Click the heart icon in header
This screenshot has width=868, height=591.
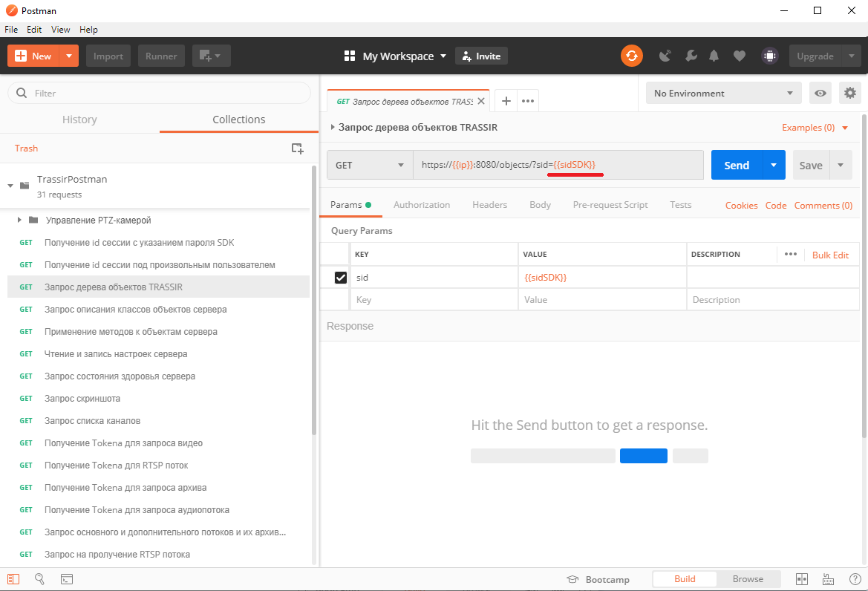click(x=739, y=56)
